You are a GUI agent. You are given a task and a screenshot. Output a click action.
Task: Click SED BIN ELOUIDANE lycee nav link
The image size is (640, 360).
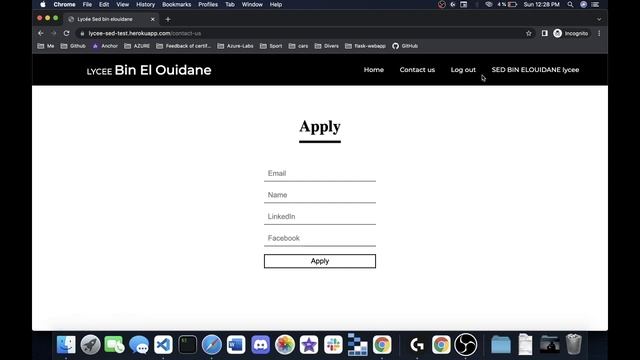pyautogui.click(x=535, y=70)
